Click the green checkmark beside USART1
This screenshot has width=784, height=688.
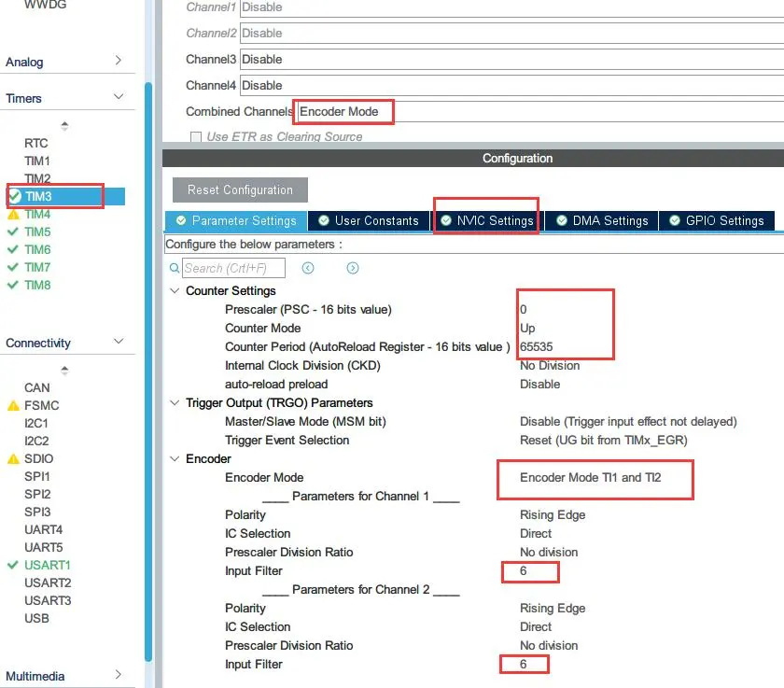(13, 565)
